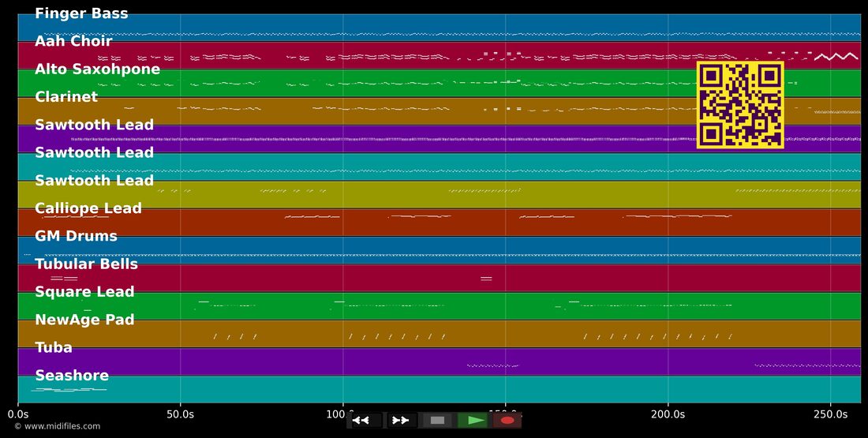Select the Finger Bass track label

(81, 13)
